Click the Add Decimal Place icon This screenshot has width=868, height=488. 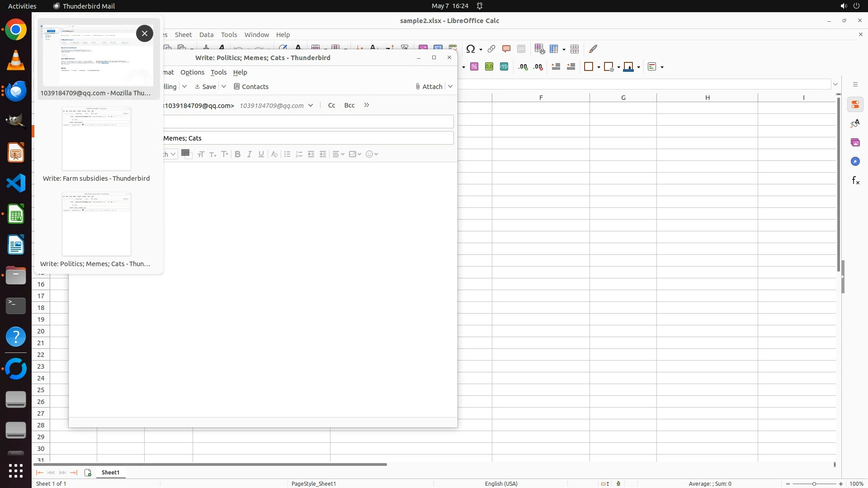tap(523, 67)
